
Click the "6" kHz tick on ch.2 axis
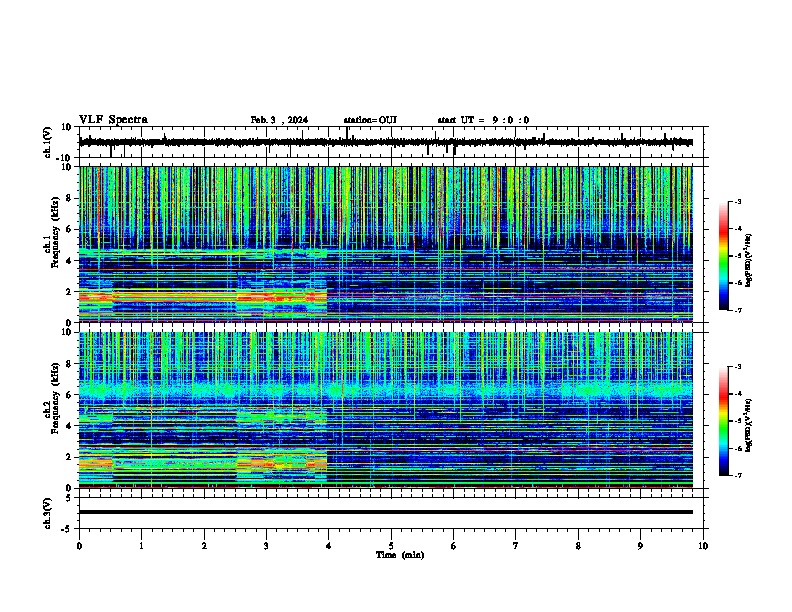(69, 395)
